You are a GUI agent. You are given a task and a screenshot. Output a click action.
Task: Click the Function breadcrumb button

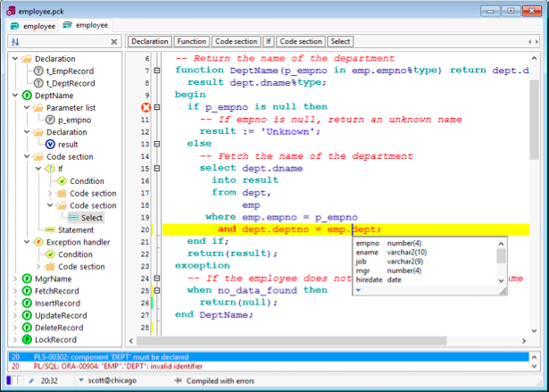click(x=192, y=41)
